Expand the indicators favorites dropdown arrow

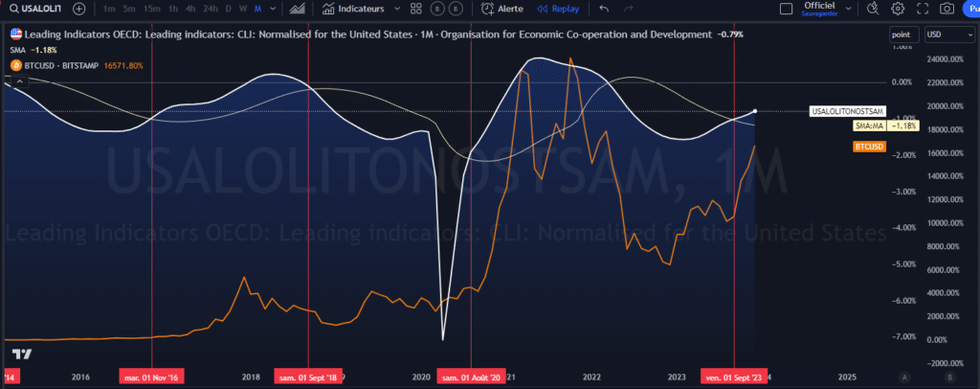pos(397,9)
